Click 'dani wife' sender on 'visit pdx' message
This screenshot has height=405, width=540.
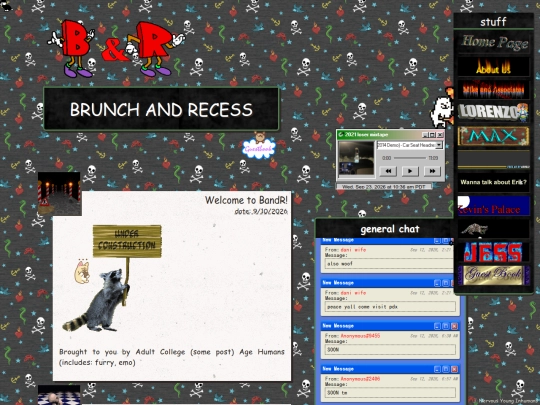[353, 293]
